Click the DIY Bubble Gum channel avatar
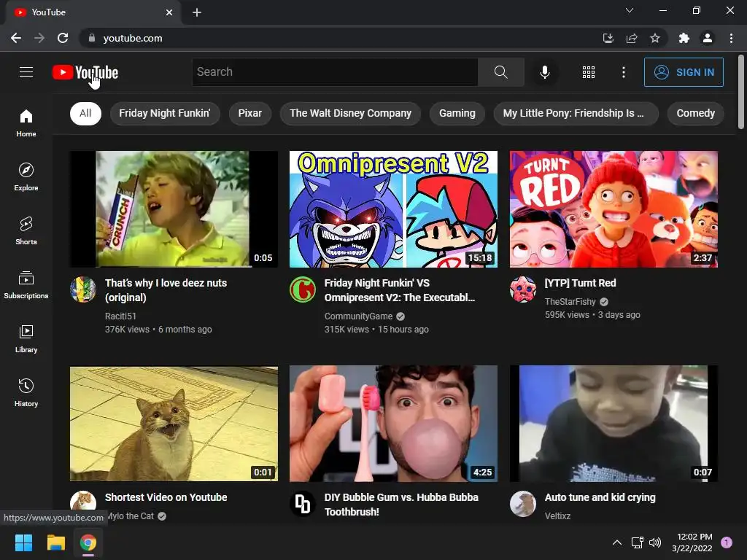 [303, 504]
